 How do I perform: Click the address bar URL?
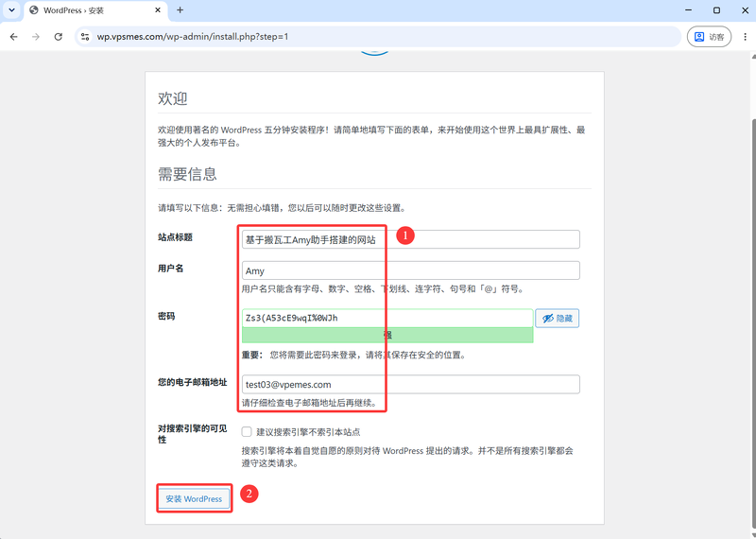pyautogui.click(x=193, y=37)
